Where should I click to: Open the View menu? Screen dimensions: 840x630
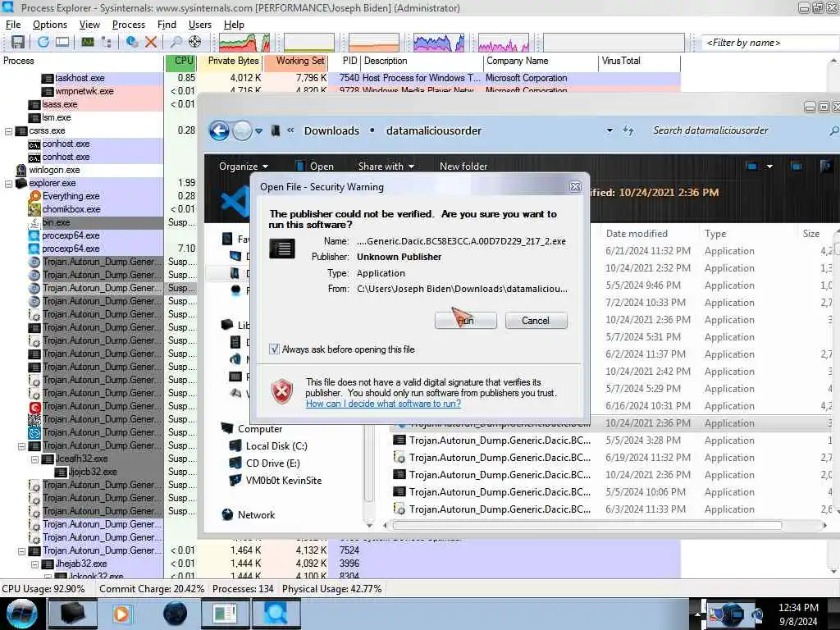pos(89,25)
